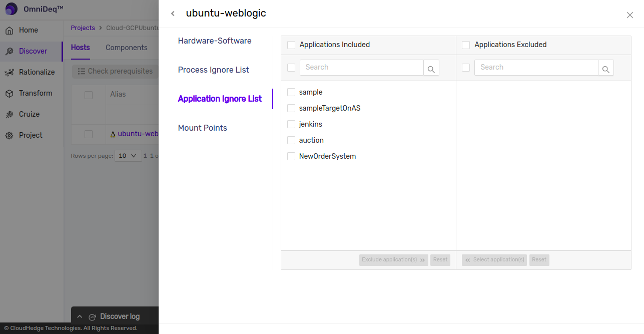Open the Mount Points tab

coord(202,128)
